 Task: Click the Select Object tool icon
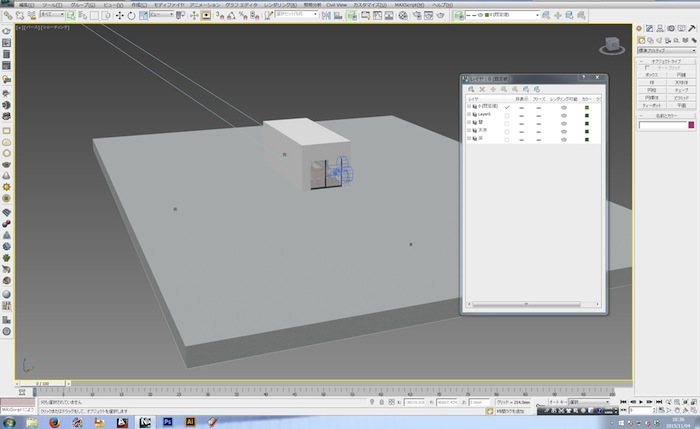(x=71, y=16)
